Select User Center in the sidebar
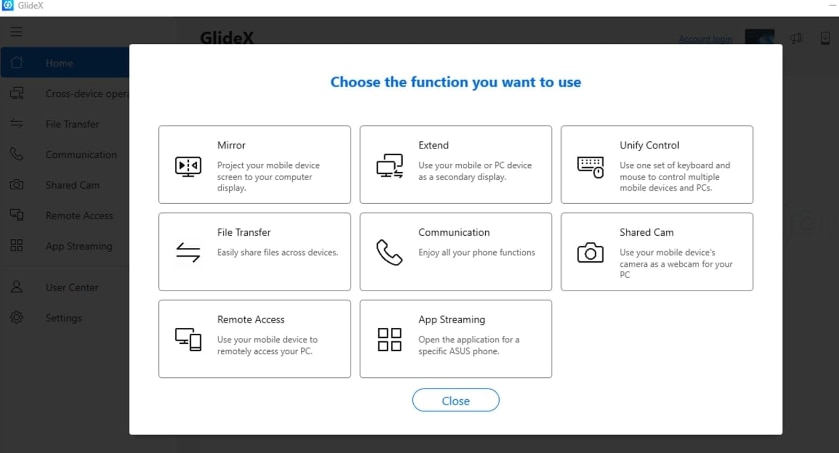 [x=71, y=287]
